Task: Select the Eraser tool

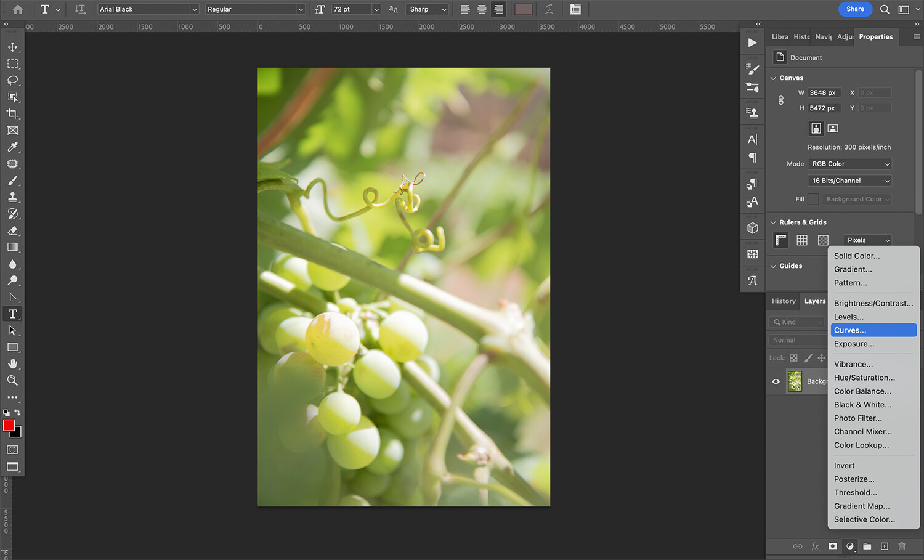Action: (x=12, y=230)
